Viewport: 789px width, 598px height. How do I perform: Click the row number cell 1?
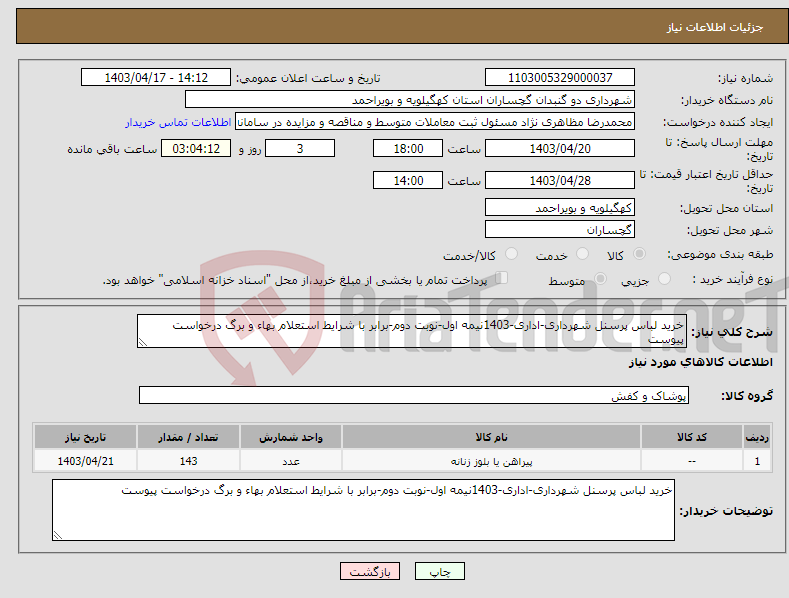tap(757, 461)
